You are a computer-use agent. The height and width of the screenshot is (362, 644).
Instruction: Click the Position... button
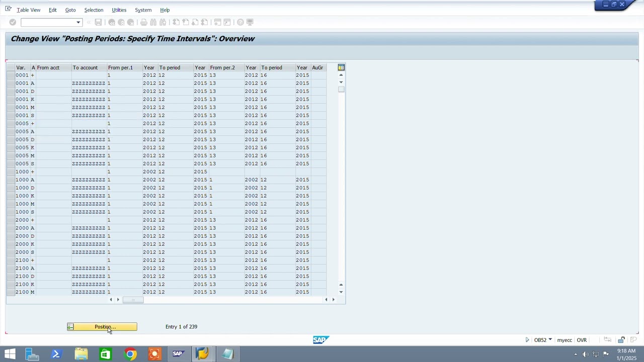(x=102, y=327)
